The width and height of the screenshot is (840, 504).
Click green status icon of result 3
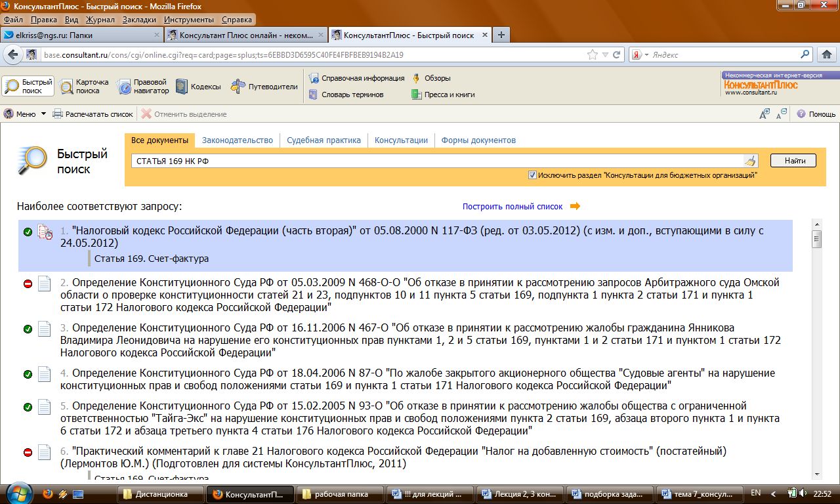(x=28, y=329)
